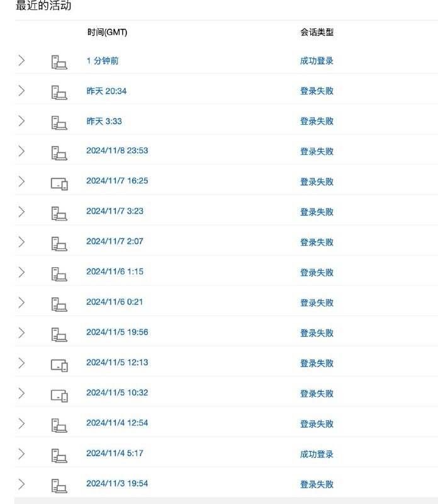Click the 会话类型 column header
The width and height of the screenshot is (438, 504).
click(315, 33)
